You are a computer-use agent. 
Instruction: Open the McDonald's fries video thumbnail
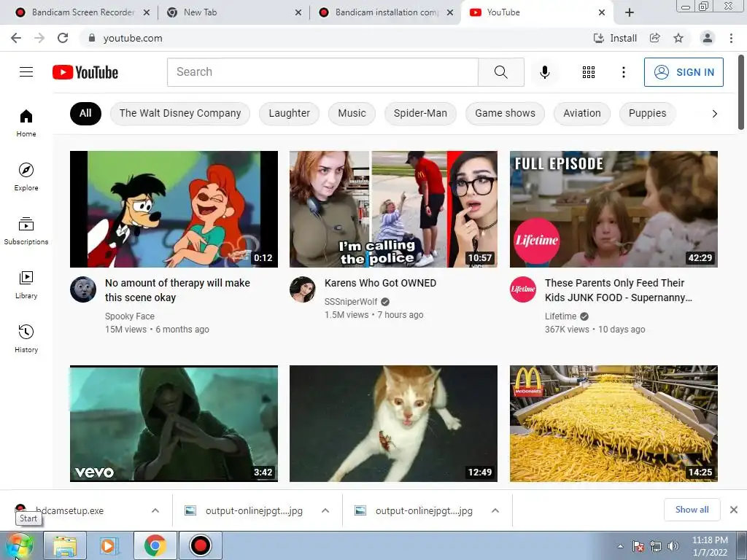[x=614, y=424]
